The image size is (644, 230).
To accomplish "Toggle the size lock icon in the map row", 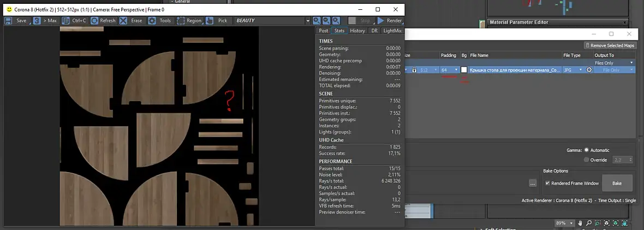I will (414, 70).
